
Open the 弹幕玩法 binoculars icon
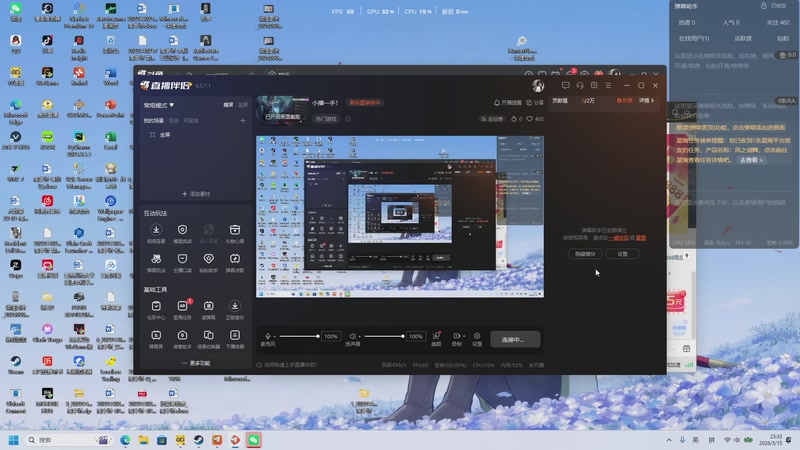click(156, 259)
